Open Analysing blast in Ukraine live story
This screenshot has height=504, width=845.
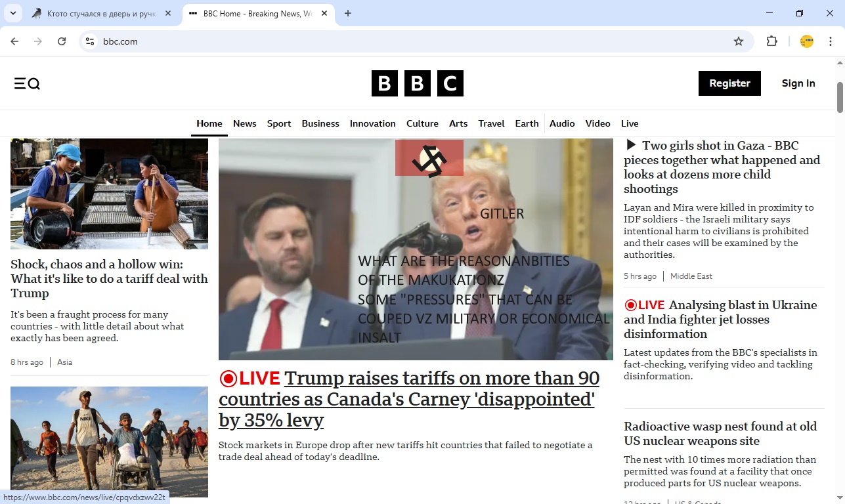(x=720, y=320)
